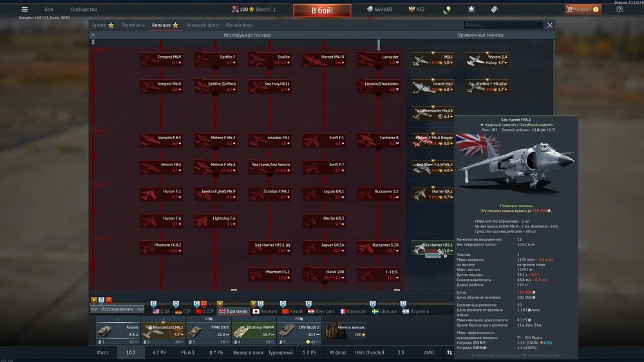This screenshot has width=644, height=362.
Task: Open the hamburger main menu
Action: point(24,10)
